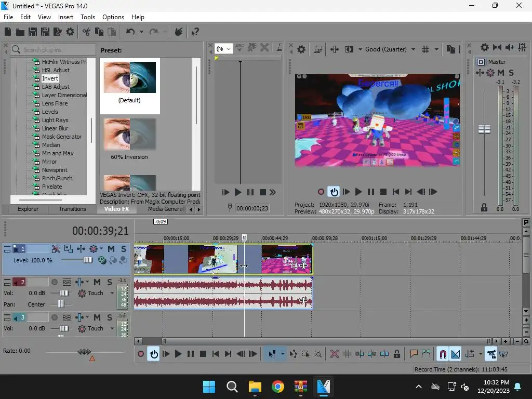Open a project using the folder icon
532x399 pixels.
20,32
